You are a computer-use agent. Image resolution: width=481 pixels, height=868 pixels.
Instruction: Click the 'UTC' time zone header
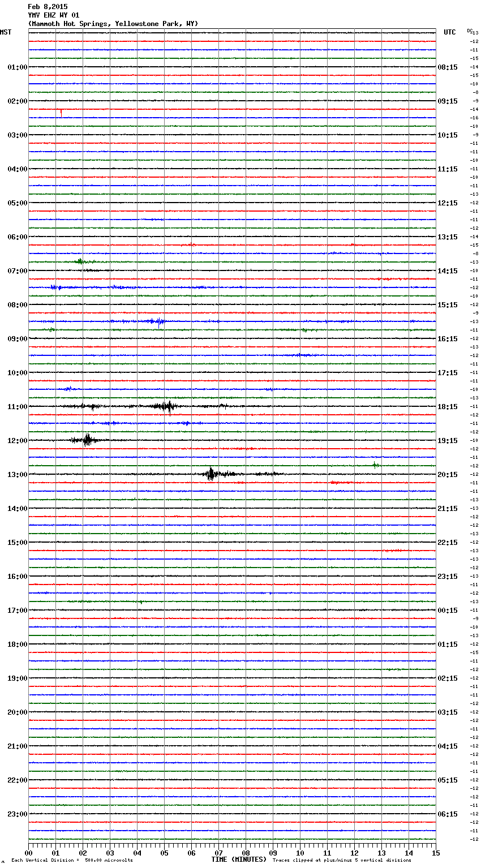tap(450, 32)
